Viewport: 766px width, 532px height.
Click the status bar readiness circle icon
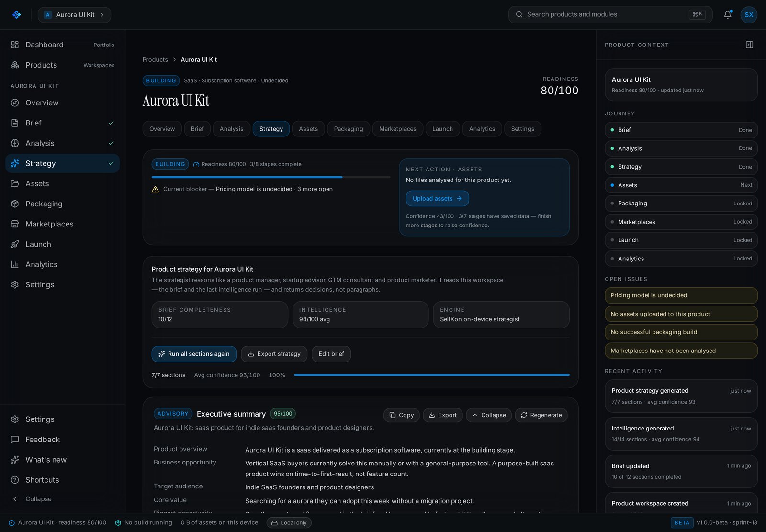11,523
